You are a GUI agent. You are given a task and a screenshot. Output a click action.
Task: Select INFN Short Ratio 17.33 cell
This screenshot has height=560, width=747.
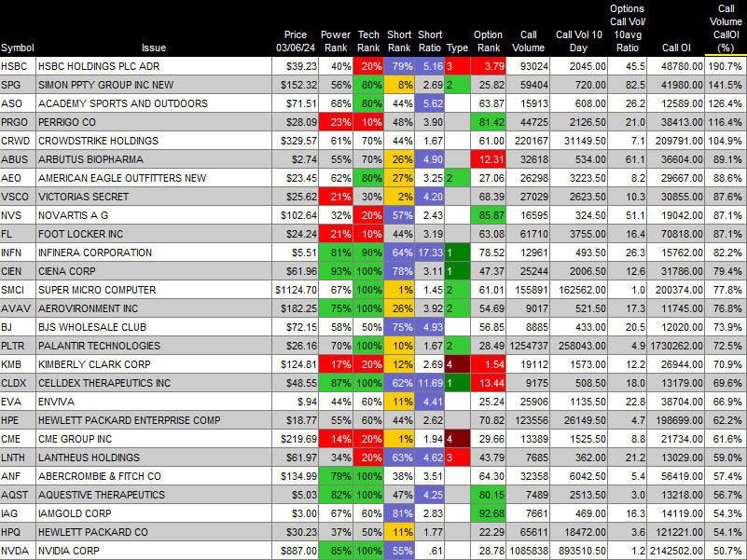[430, 253]
